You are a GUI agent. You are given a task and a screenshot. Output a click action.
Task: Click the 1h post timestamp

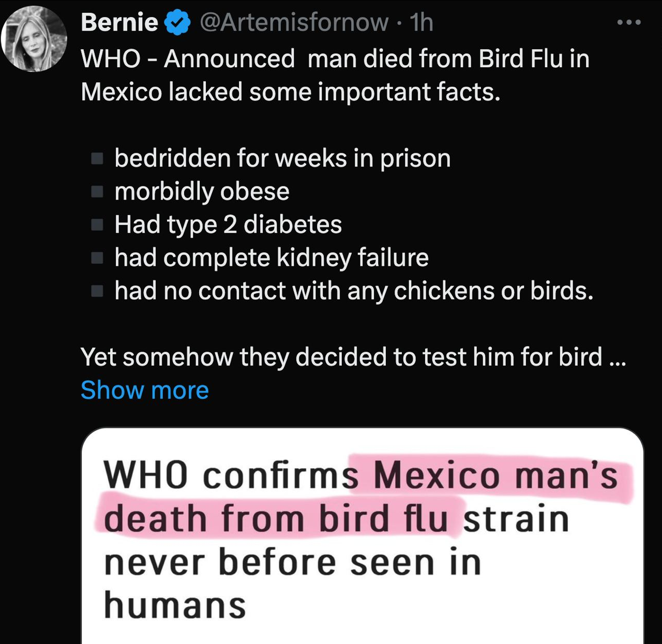click(421, 22)
